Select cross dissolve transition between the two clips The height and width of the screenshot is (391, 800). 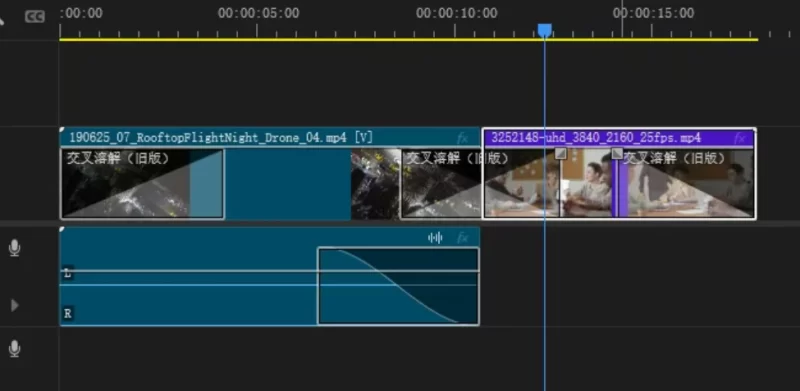480,184
